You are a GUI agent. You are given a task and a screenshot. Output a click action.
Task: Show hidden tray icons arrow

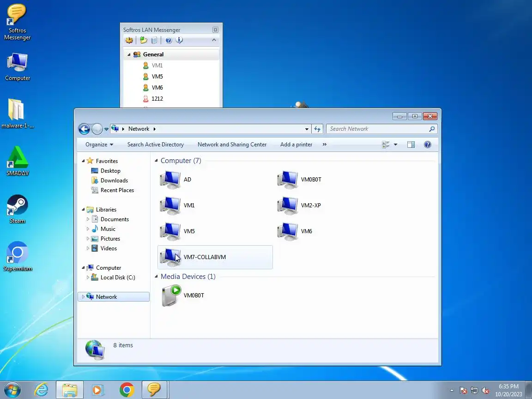point(452,391)
